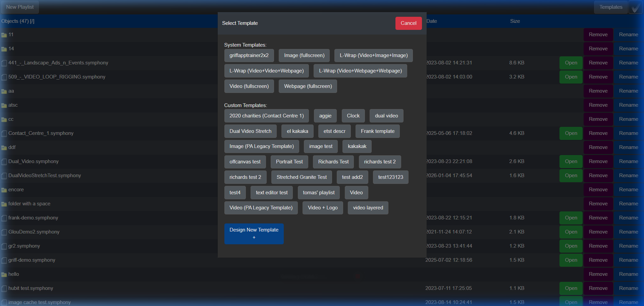Remove GlouDemo2.symphony from list
Image resolution: width=644 pixels, height=306 pixels.
pyautogui.click(x=598, y=232)
